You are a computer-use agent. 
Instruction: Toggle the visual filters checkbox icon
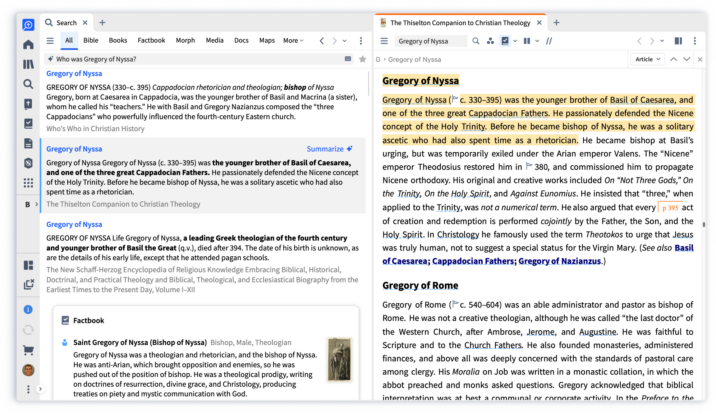point(506,41)
